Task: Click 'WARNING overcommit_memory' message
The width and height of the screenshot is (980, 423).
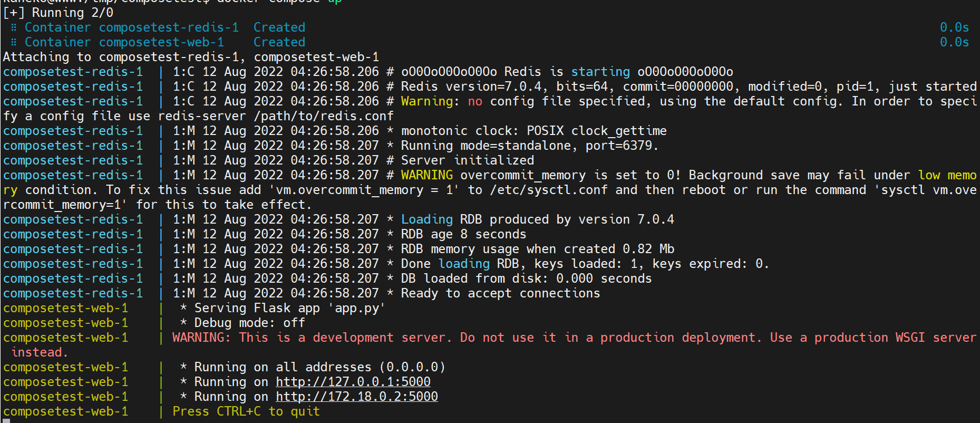Action: click(493, 175)
